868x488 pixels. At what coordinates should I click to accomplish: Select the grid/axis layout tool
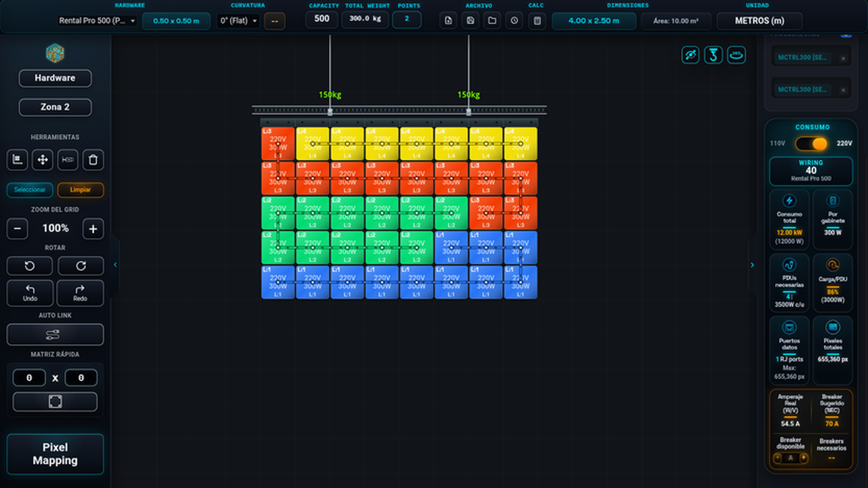pos(17,160)
